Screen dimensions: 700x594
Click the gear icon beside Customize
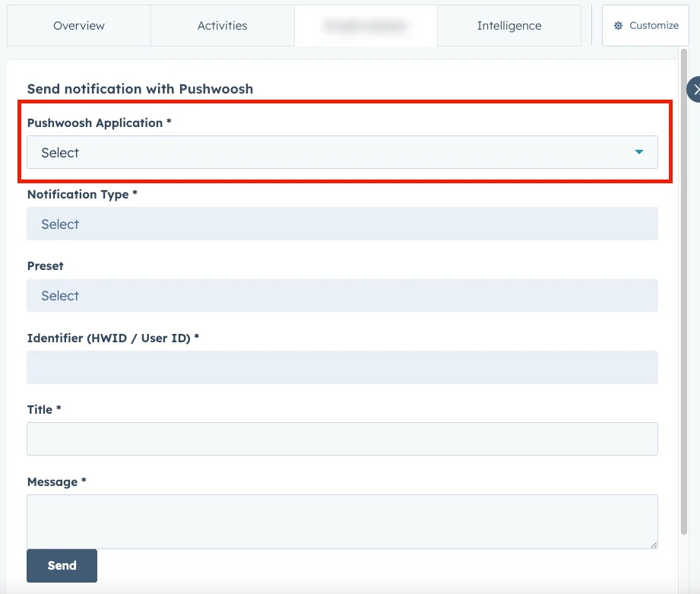pyautogui.click(x=618, y=26)
